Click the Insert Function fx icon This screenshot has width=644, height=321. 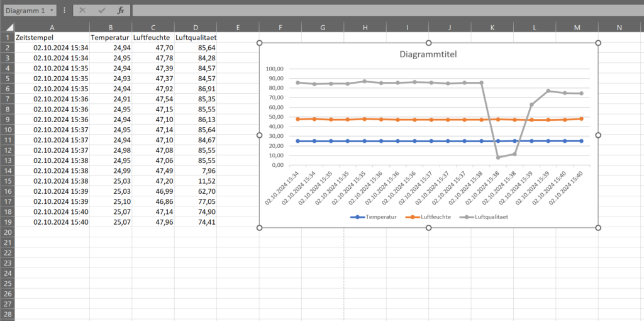(121, 11)
